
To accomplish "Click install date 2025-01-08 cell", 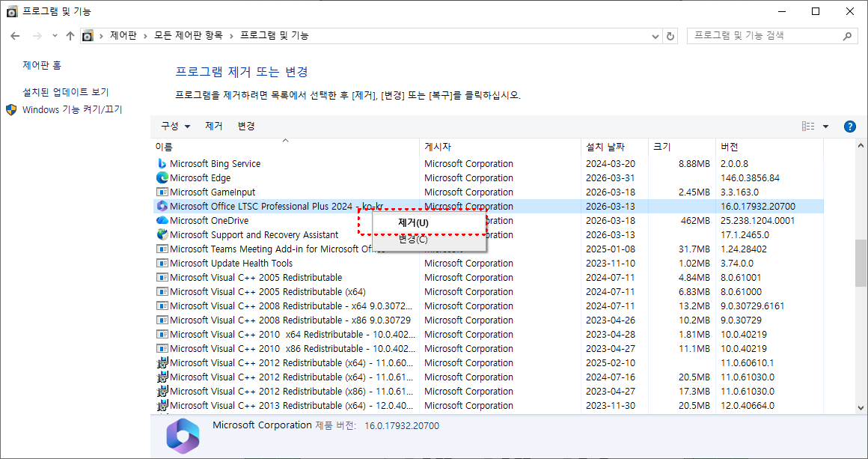I will [x=611, y=249].
